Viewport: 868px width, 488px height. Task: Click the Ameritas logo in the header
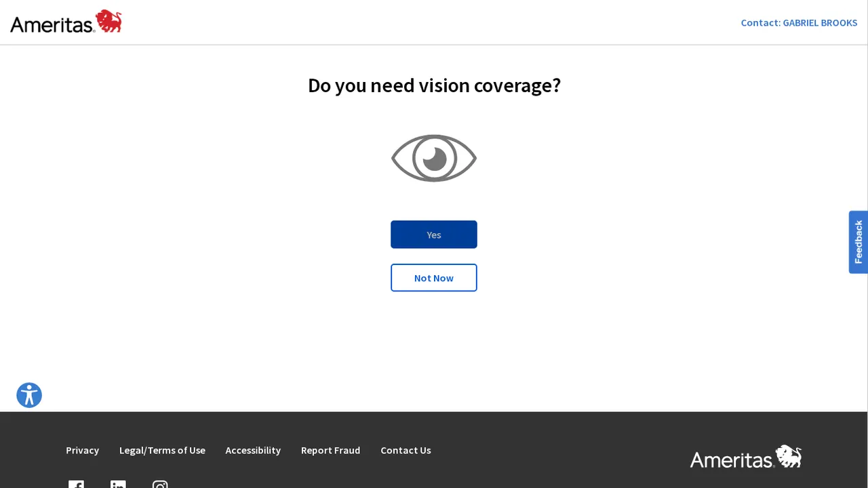[66, 22]
